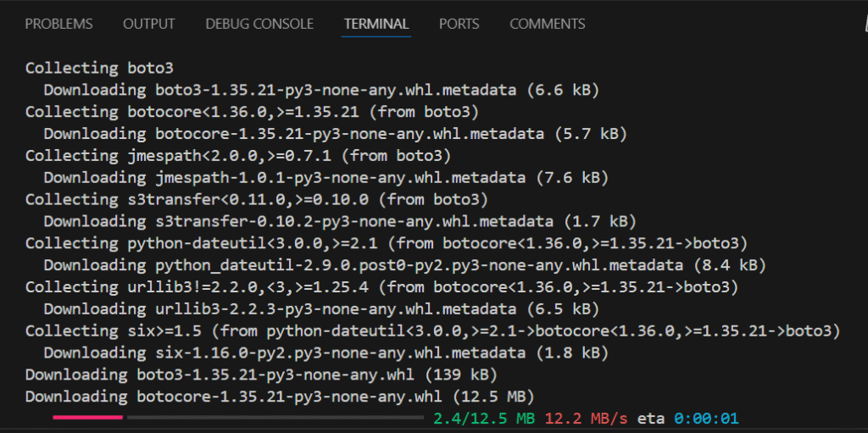Image resolution: width=868 pixels, height=433 pixels.
Task: Click the pink filled part of download progress bar
Action: tap(87, 417)
